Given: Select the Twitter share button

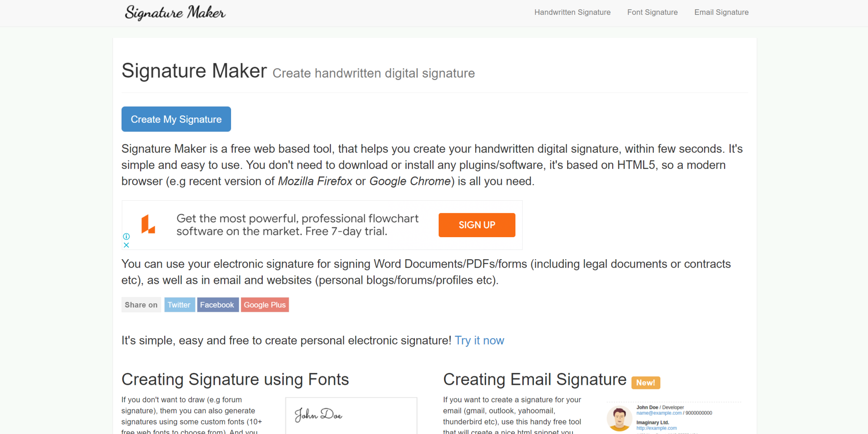Looking at the screenshot, I should coord(179,305).
